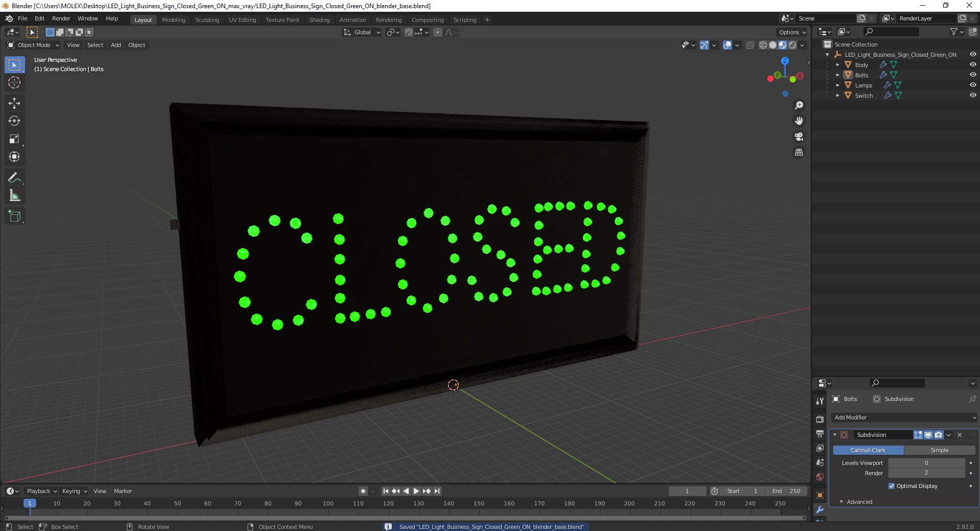Click the current frame number field
This screenshot has width=980, height=531.
(x=687, y=491)
